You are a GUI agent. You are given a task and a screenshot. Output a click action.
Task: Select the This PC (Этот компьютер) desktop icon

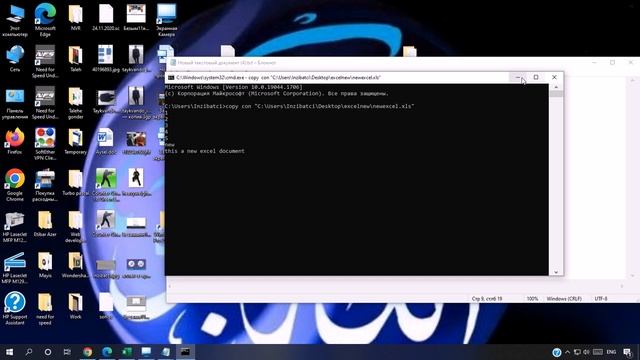(15, 20)
